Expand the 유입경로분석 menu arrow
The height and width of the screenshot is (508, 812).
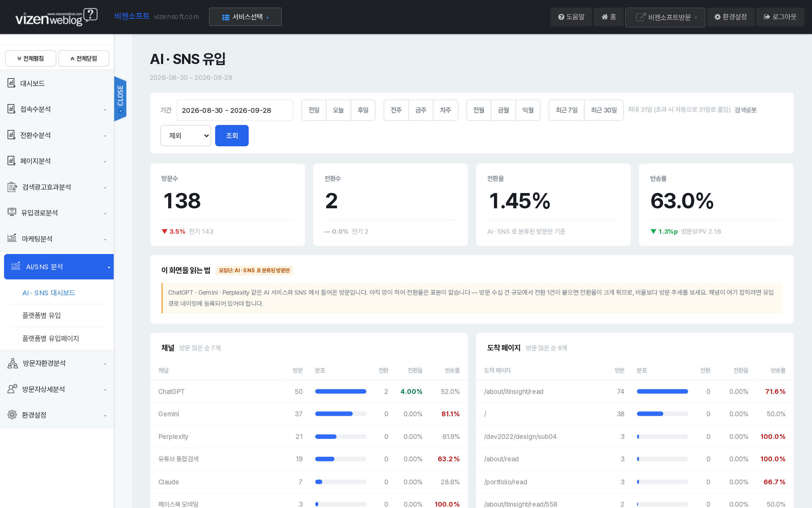pos(105,213)
